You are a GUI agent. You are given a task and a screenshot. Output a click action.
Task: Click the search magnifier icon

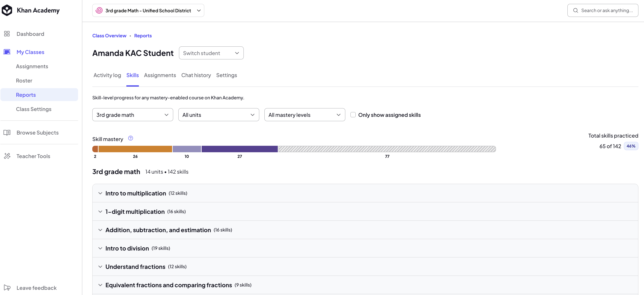tap(575, 10)
